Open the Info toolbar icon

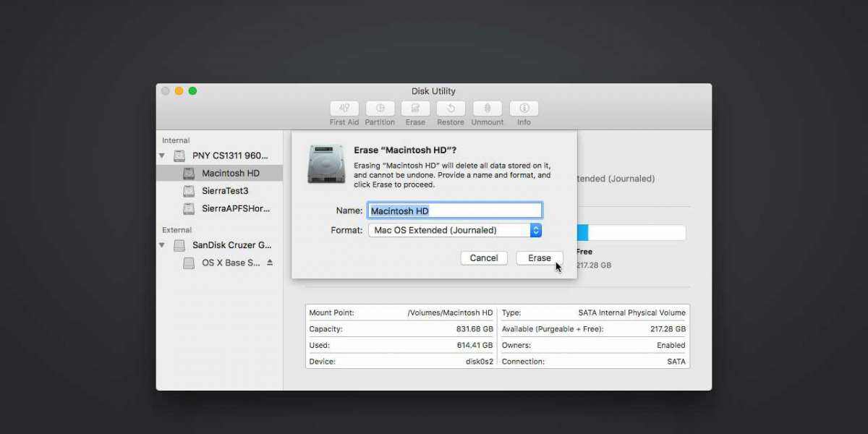tap(524, 109)
